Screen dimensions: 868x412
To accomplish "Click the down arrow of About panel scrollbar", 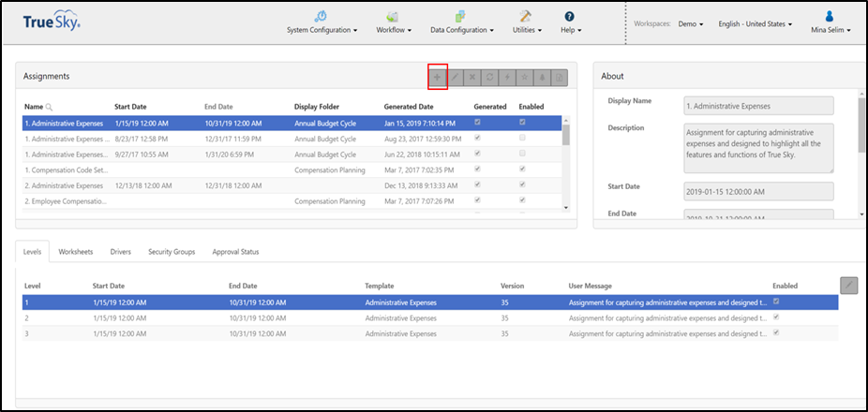I will coord(861,214).
